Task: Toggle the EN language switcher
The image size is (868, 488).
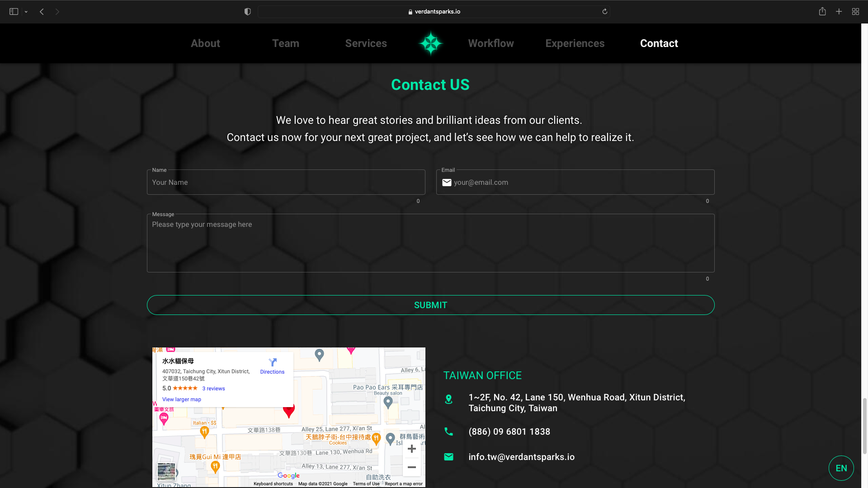Action: click(841, 468)
